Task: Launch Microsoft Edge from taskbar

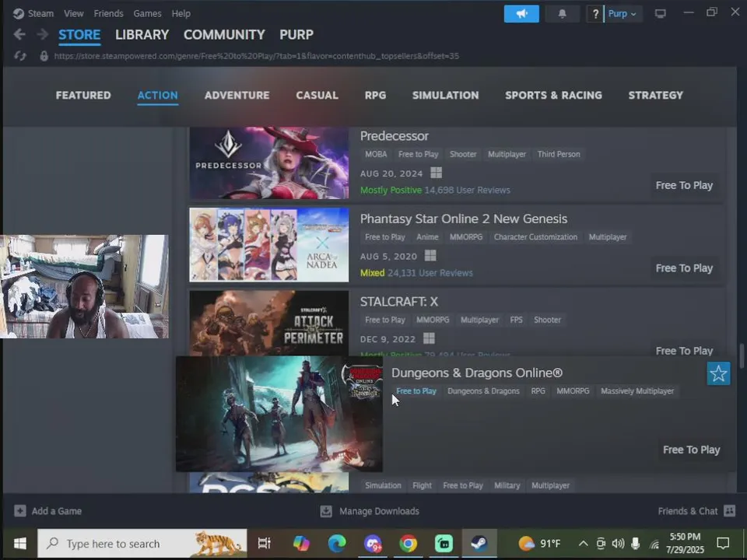Action: [x=337, y=544]
